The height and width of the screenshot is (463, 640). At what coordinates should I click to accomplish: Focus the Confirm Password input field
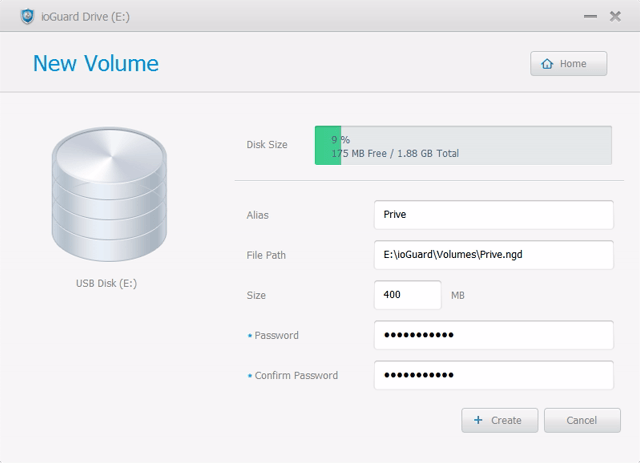[x=493, y=375]
